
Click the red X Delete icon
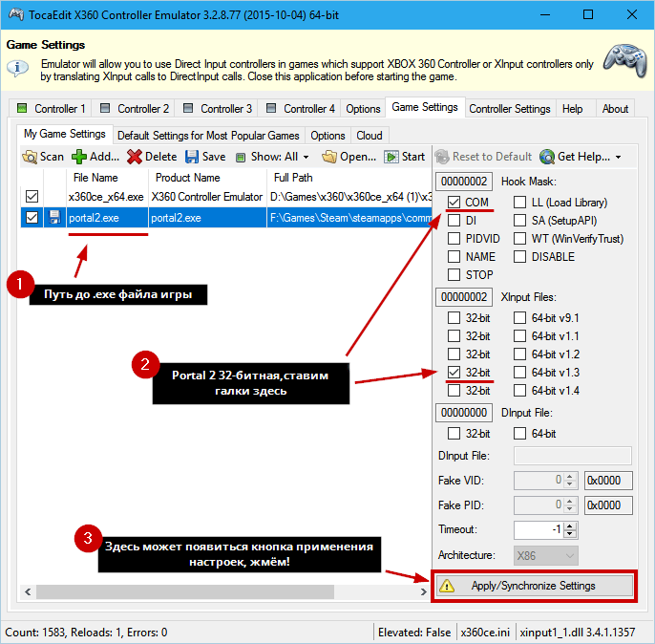[135, 157]
